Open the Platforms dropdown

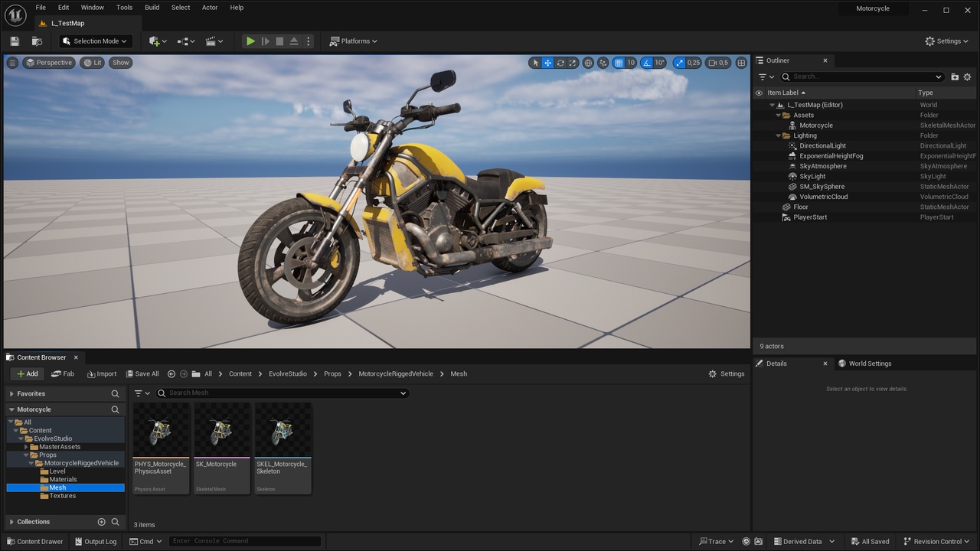pyautogui.click(x=354, y=41)
